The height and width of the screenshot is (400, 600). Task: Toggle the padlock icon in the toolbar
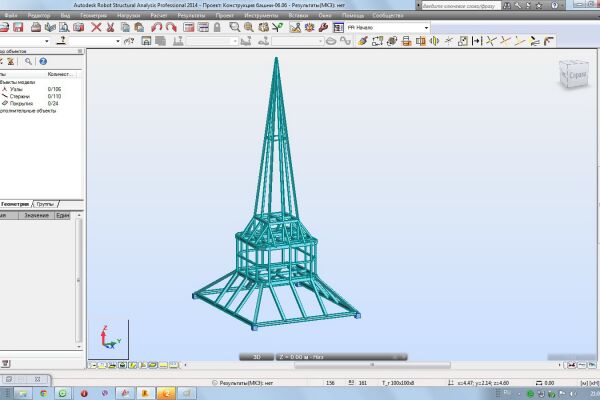click(217, 27)
